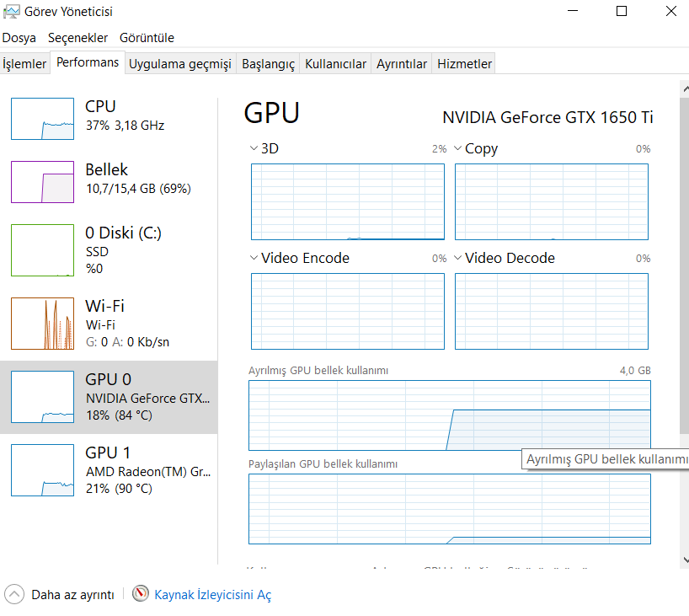Select the Bellek memory graph thumbnail
This screenshot has height=616, width=689.
point(43,182)
